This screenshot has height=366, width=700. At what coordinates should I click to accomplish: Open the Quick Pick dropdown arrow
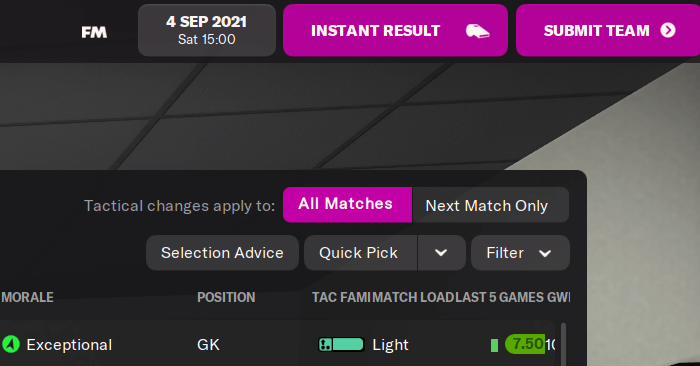pos(441,253)
